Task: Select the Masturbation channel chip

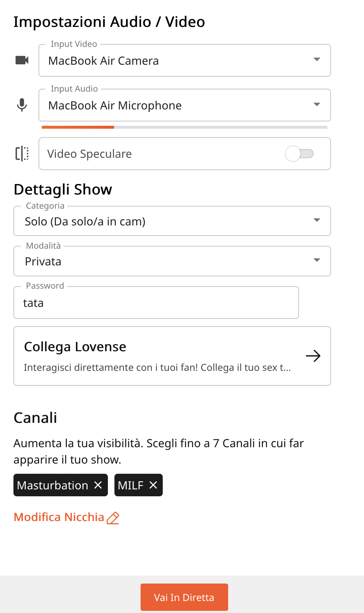Action: point(53,485)
